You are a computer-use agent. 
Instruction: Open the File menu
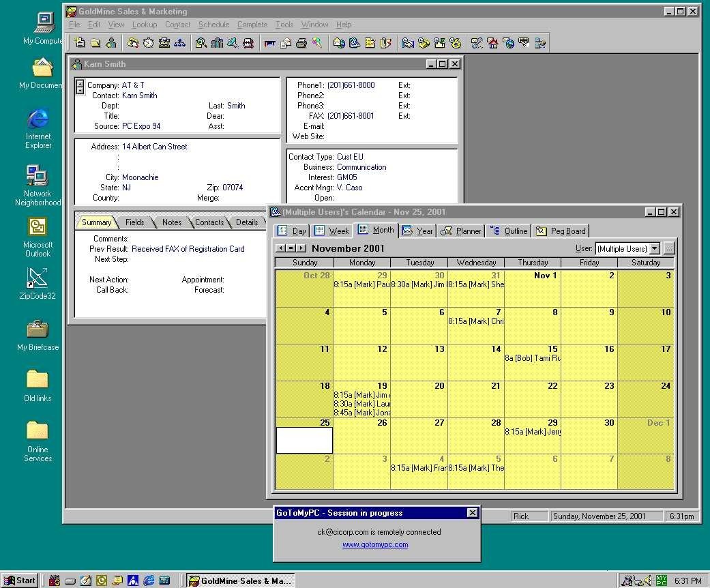point(74,25)
